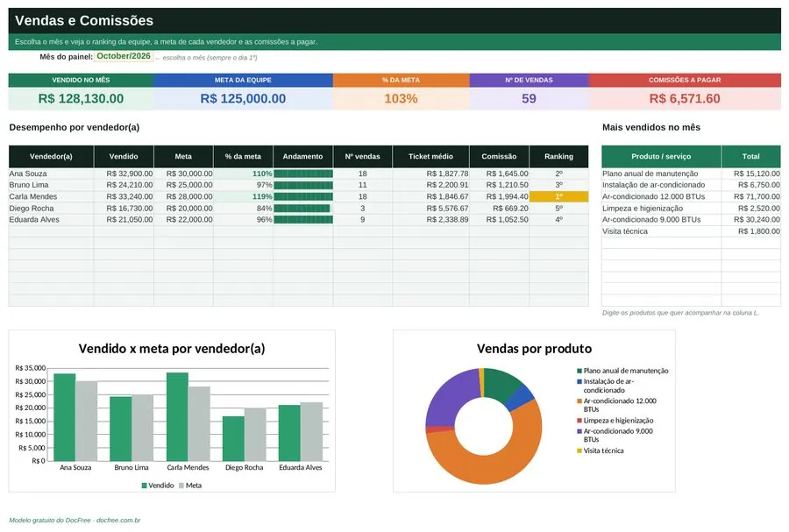Click the Vendido no mês value R$ 128,130.00
Viewport: 789px width, 532px height.
point(81,98)
